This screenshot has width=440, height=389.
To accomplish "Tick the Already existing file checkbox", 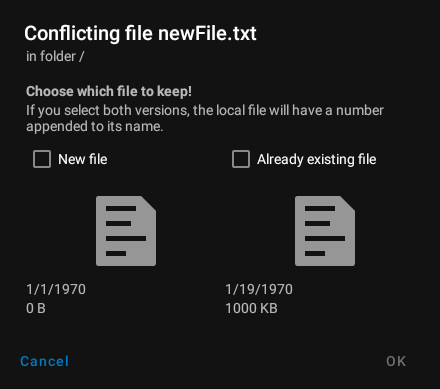I will 241,159.
